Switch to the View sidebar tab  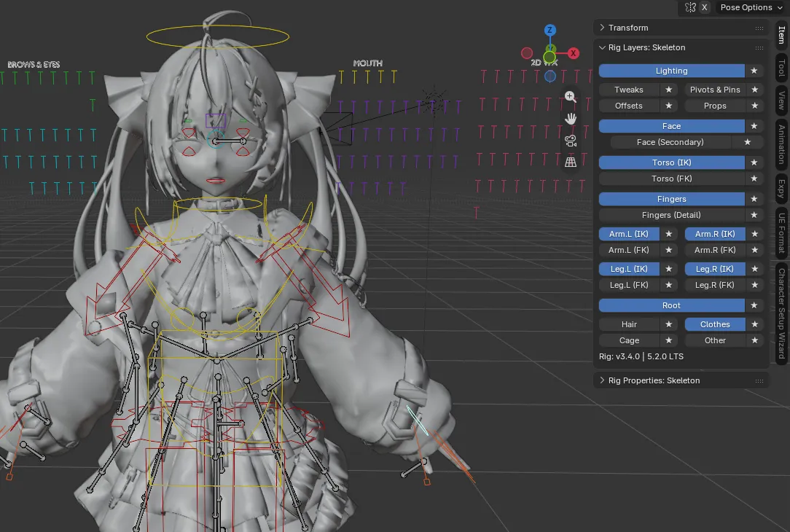click(782, 101)
